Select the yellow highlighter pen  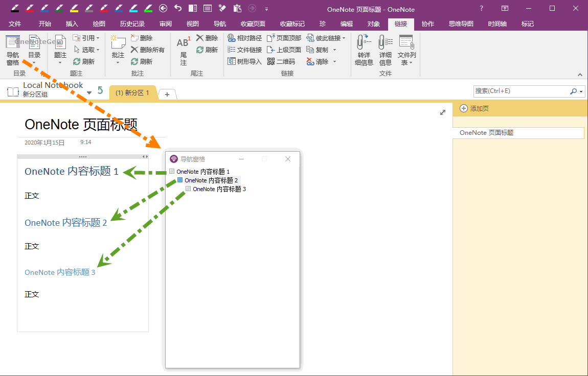74,8
